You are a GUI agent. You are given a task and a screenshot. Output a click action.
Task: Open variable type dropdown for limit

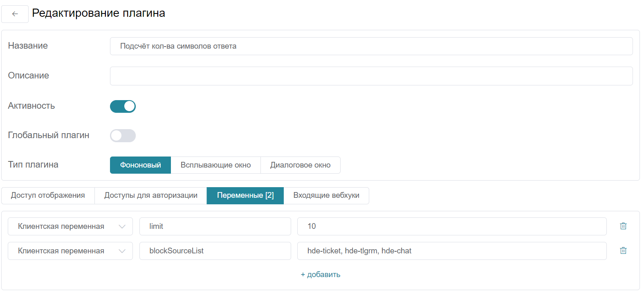70,226
